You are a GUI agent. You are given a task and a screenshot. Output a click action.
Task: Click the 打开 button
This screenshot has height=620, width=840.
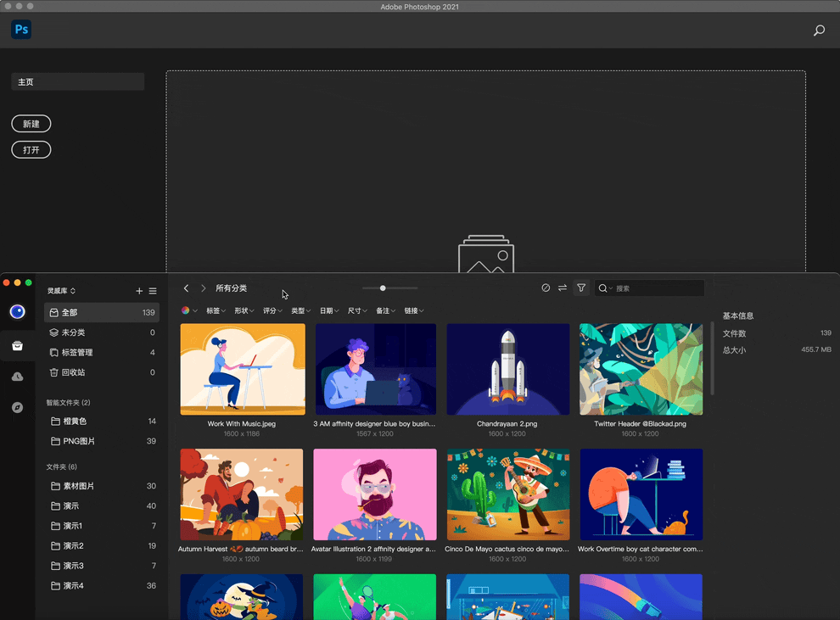[x=31, y=150]
